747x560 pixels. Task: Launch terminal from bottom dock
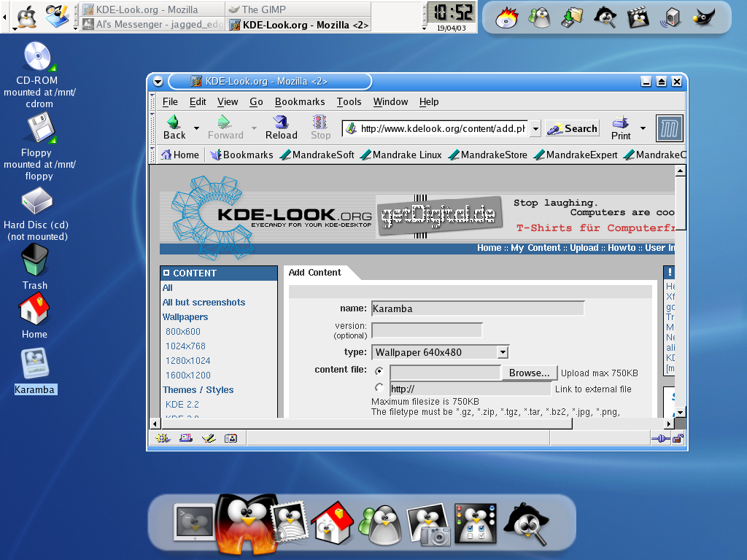point(194,522)
